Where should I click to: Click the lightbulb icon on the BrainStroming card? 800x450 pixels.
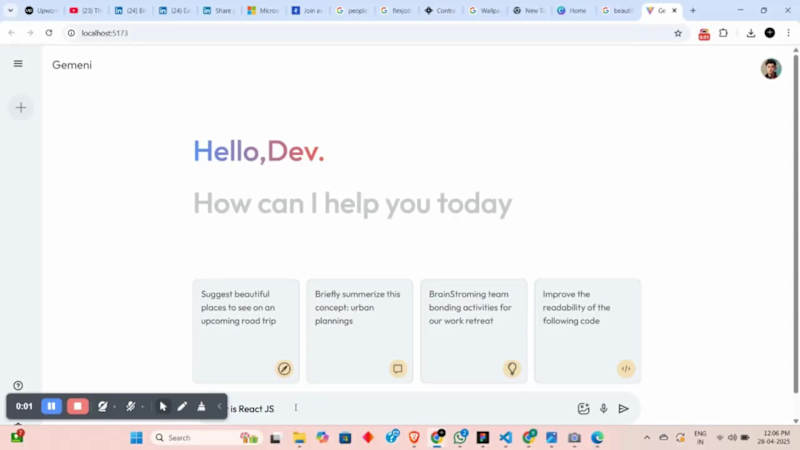(x=512, y=368)
